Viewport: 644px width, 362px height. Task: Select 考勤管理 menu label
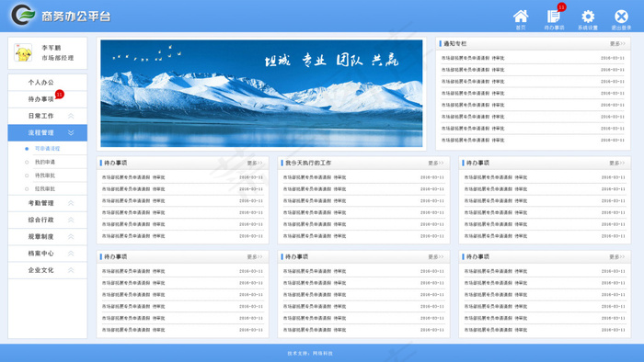(41, 203)
